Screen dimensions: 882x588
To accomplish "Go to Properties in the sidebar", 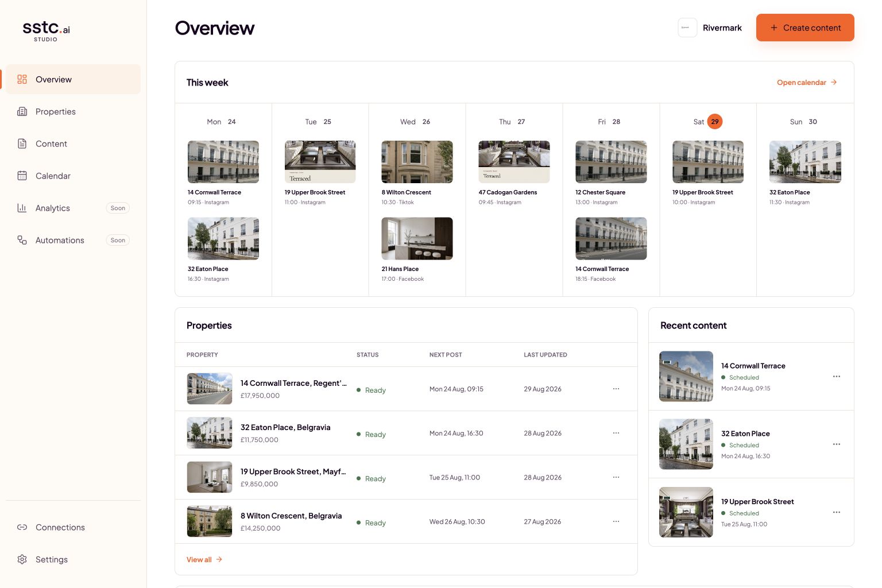I will tap(73, 111).
